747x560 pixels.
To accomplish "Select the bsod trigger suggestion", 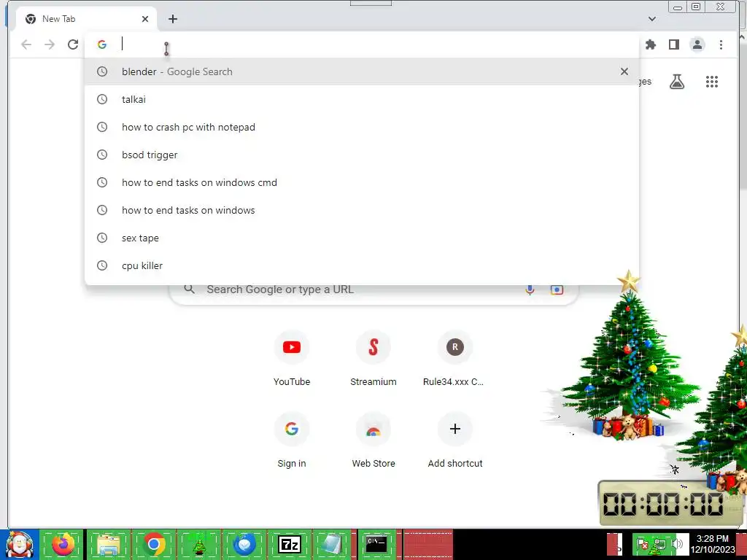I will (362, 155).
